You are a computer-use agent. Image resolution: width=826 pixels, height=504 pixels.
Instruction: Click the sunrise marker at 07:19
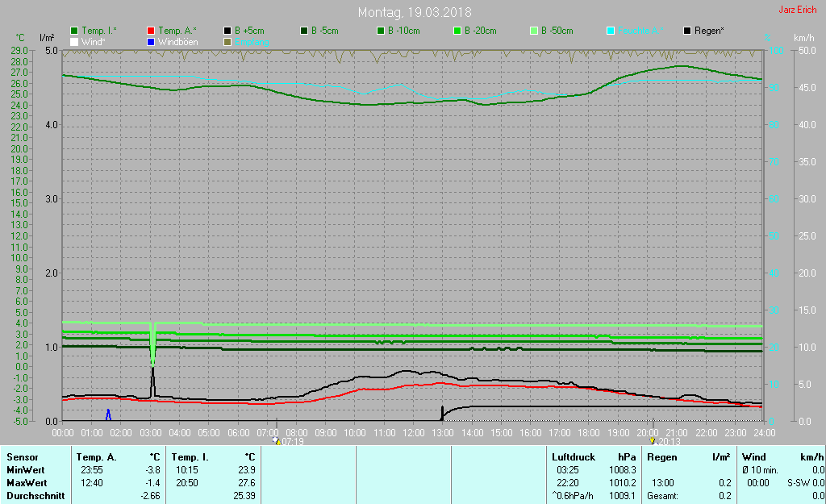tap(276, 441)
